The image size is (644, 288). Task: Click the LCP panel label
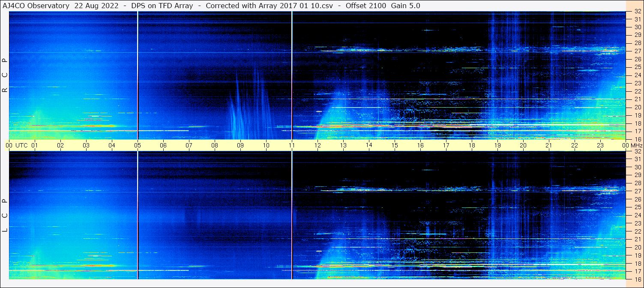tap(5, 216)
